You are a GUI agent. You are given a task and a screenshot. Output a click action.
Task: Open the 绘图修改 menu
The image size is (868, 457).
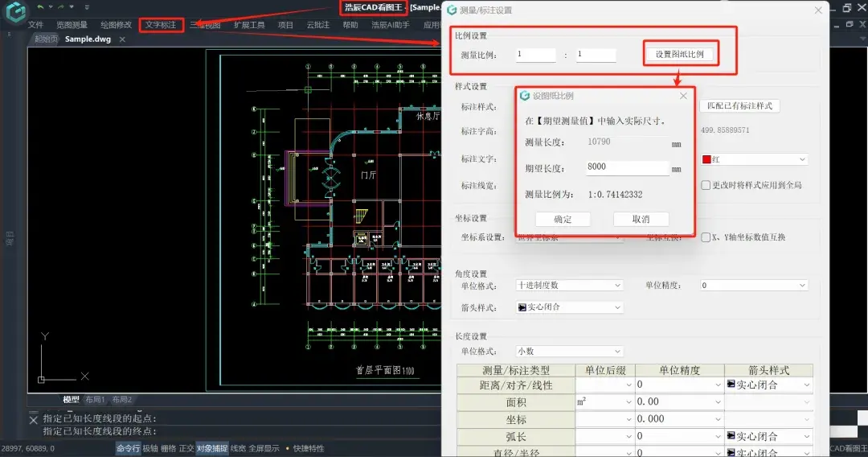pyautogui.click(x=117, y=25)
